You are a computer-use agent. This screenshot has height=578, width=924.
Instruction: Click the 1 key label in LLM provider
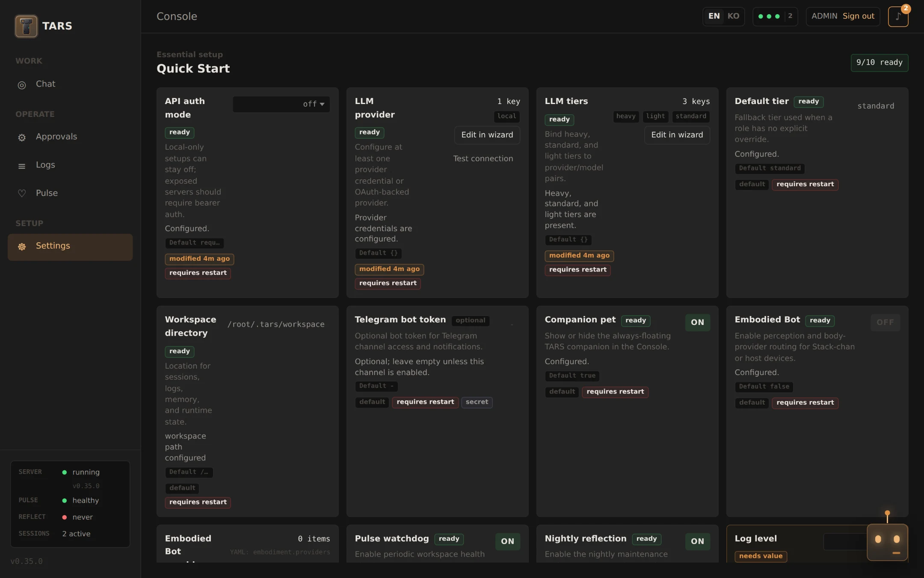pos(509,101)
